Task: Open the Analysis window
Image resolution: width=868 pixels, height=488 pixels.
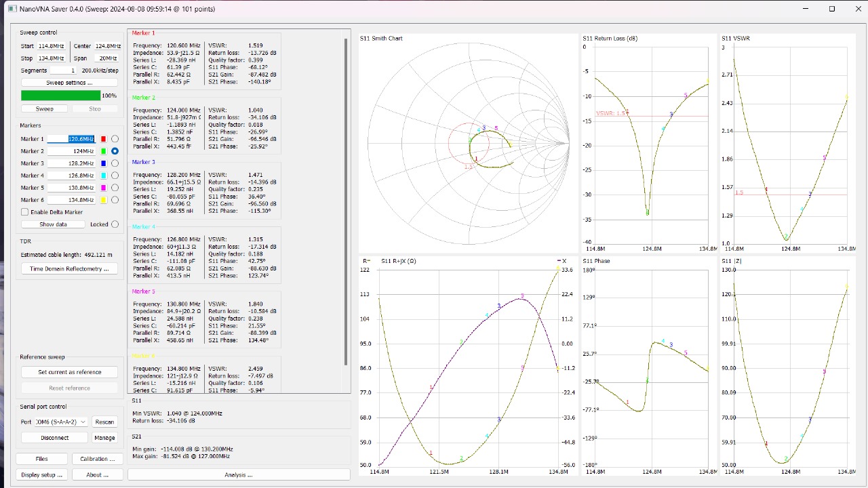Action: pos(239,475)
